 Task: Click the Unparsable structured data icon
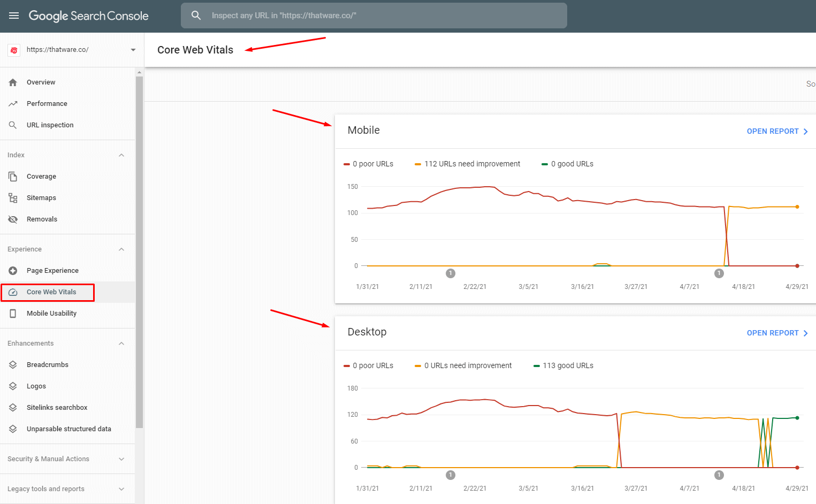(x=13, y=429)
